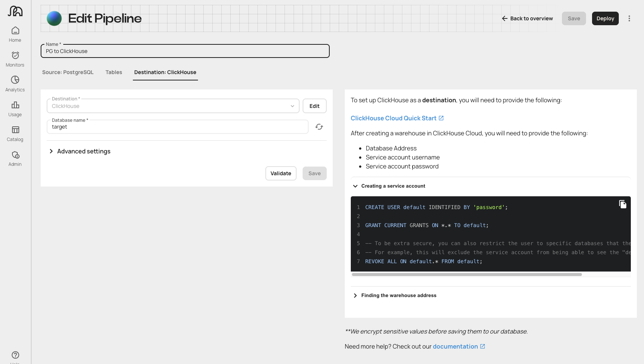
Task: Open Analytics from the sidebar
Action: click(15, 83)
